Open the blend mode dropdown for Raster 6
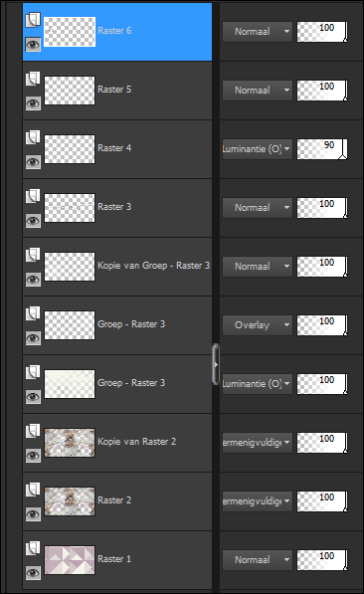 point(258,32)
